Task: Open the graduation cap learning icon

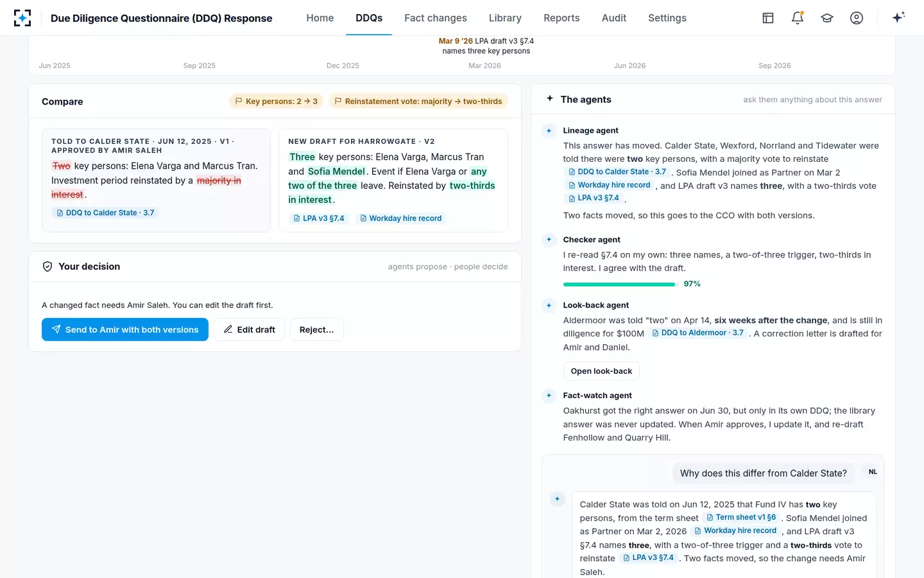Action: [827, 18]
